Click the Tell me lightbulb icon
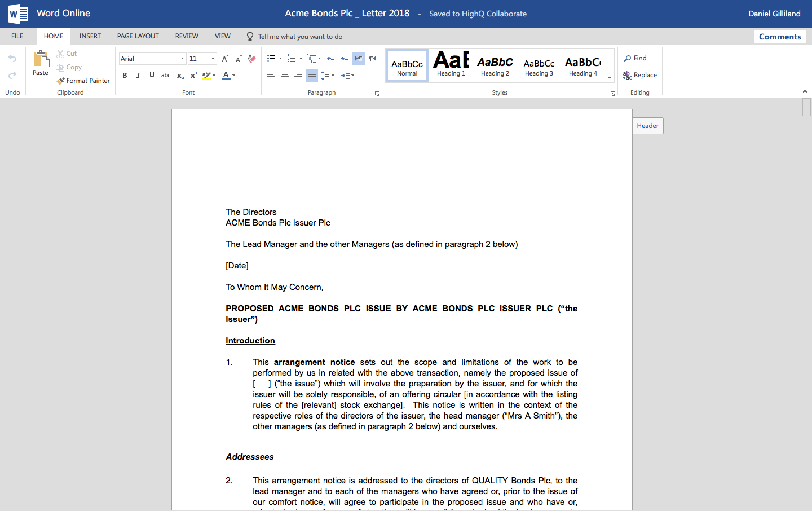This screenshot has width=812, height=511. click(x=250, y=37)
